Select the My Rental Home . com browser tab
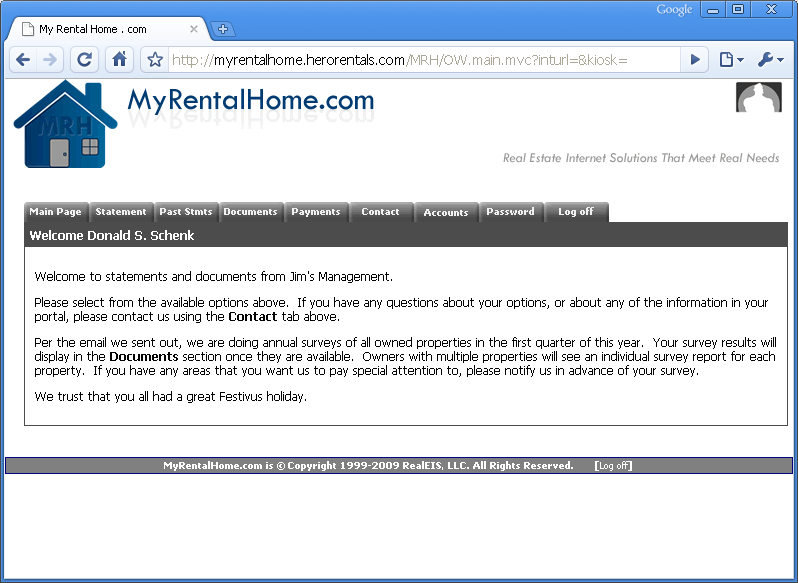The width and height of the screenshot is (798, 583). [108, 29]
